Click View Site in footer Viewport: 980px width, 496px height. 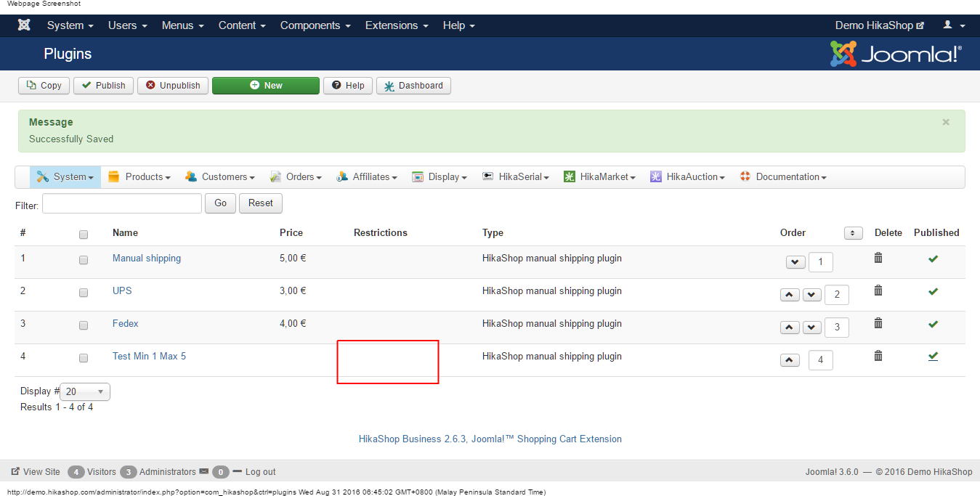coord(36,472)
